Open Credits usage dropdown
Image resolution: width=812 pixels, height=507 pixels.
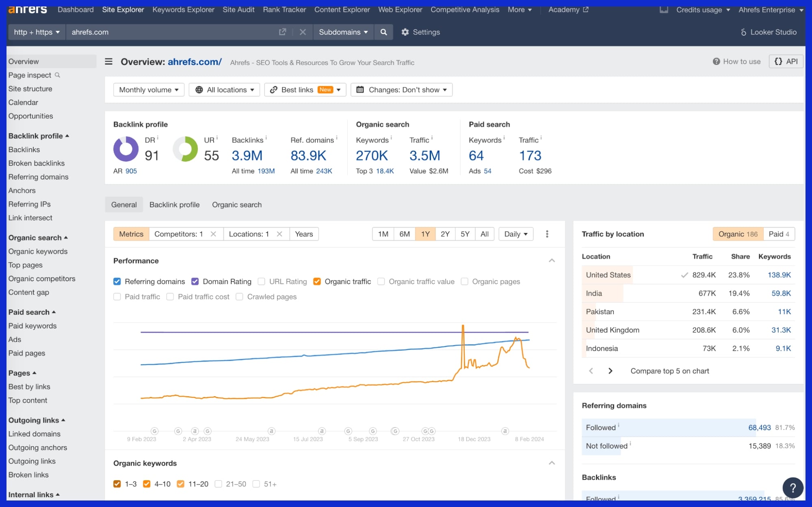click(703, 9)
